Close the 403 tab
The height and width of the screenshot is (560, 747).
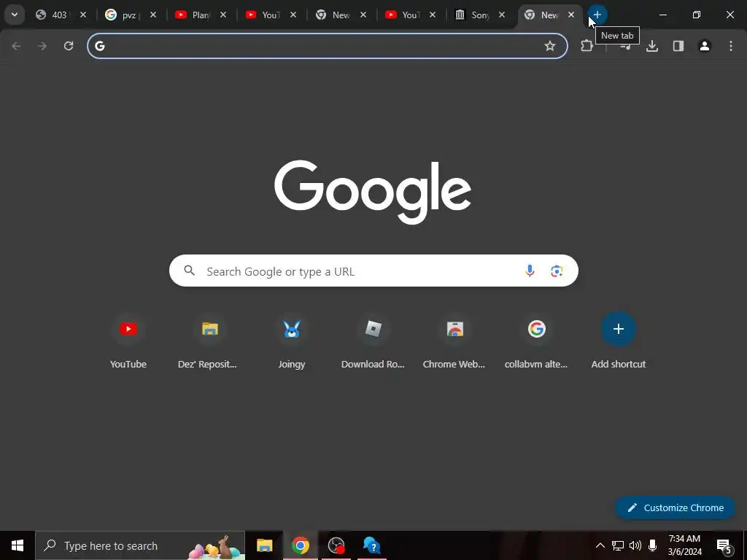83,15
